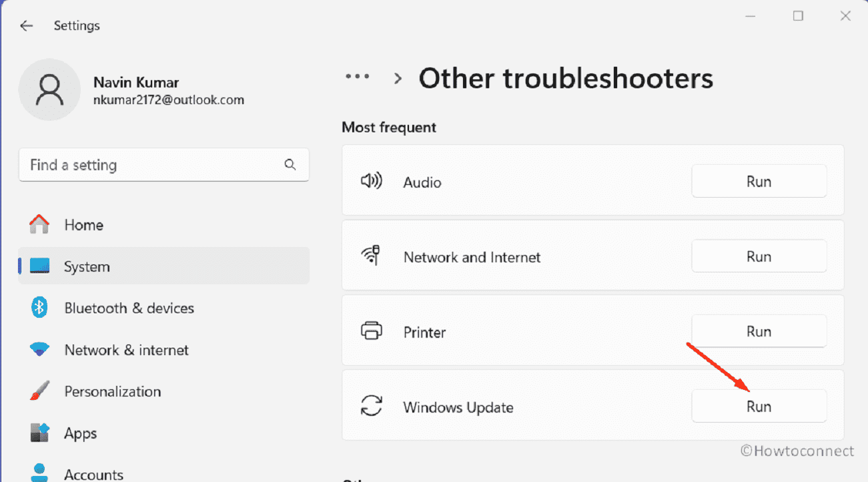
Task: Open the Apps settings section
Action: 163,433
